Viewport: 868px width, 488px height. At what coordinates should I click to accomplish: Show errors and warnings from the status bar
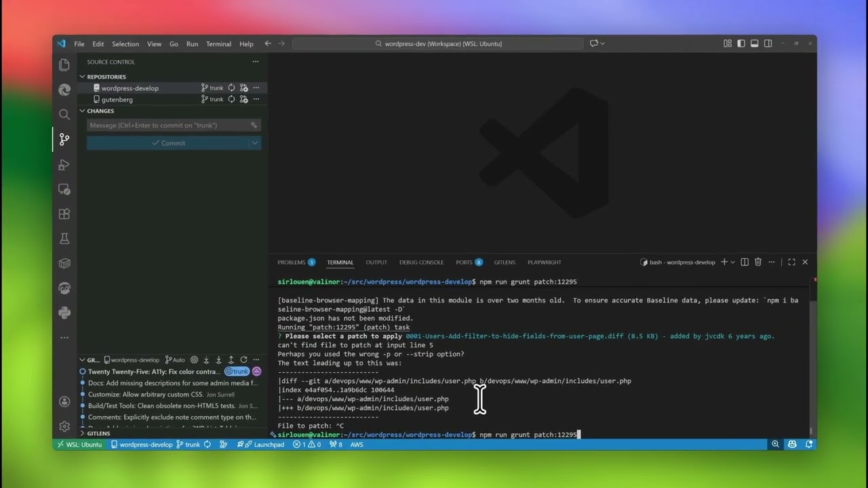coord(307,445)
